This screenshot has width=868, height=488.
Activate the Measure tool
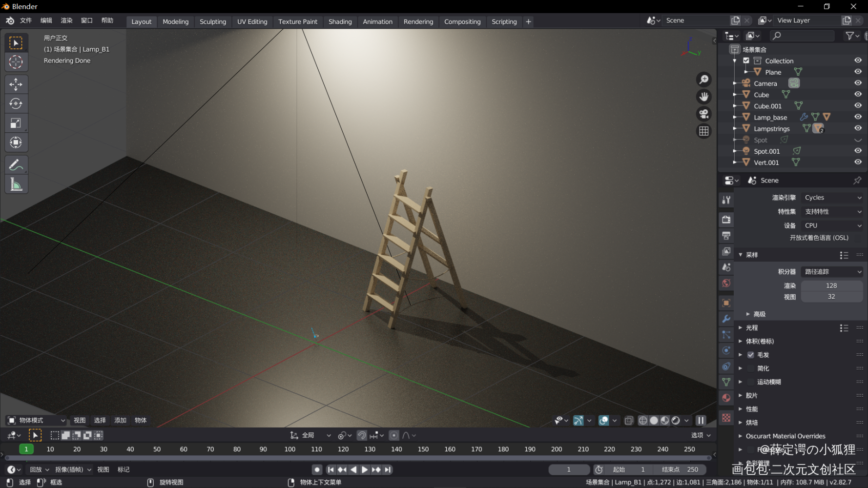pyautogui.click(x=16, y=184)
